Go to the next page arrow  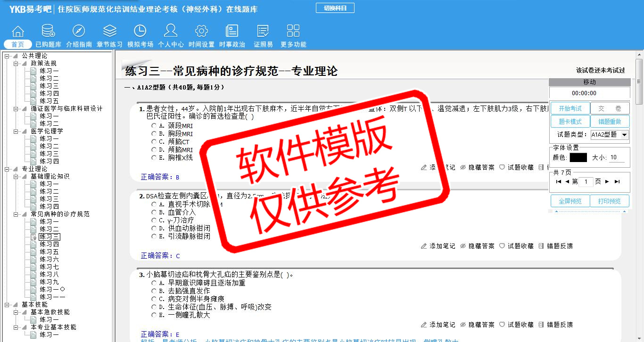pos(607,181)
